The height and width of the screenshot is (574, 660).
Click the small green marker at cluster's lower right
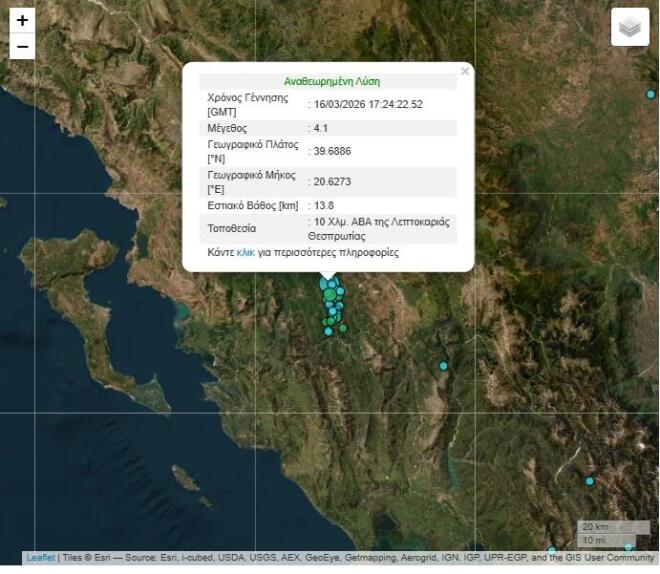click(343, 328)
